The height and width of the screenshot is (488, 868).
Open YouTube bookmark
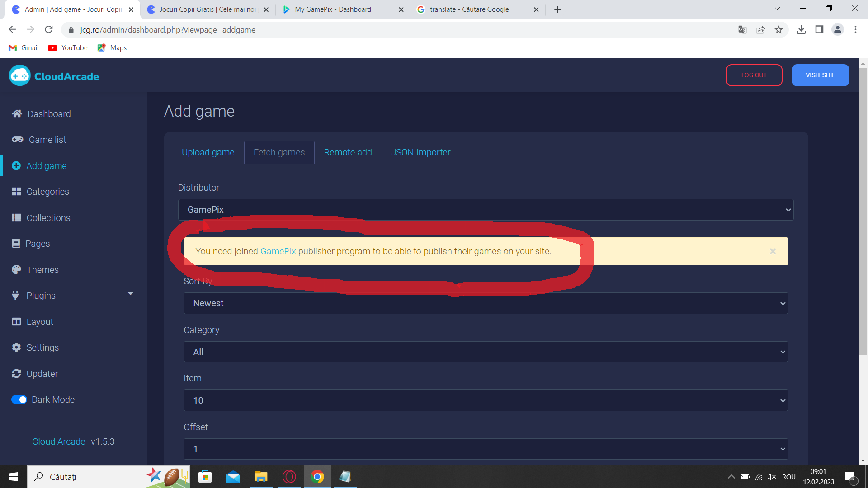pos(68,48)
